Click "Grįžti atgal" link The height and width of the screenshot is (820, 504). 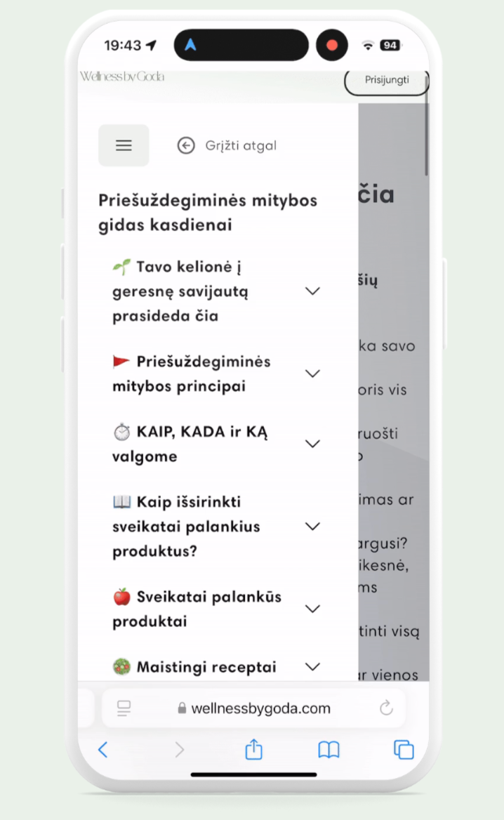coord(241,145)
